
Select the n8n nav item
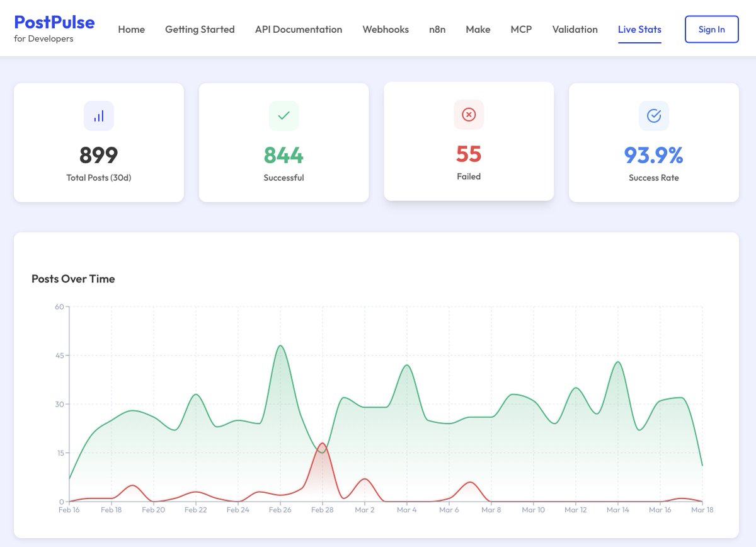point(437,29)
